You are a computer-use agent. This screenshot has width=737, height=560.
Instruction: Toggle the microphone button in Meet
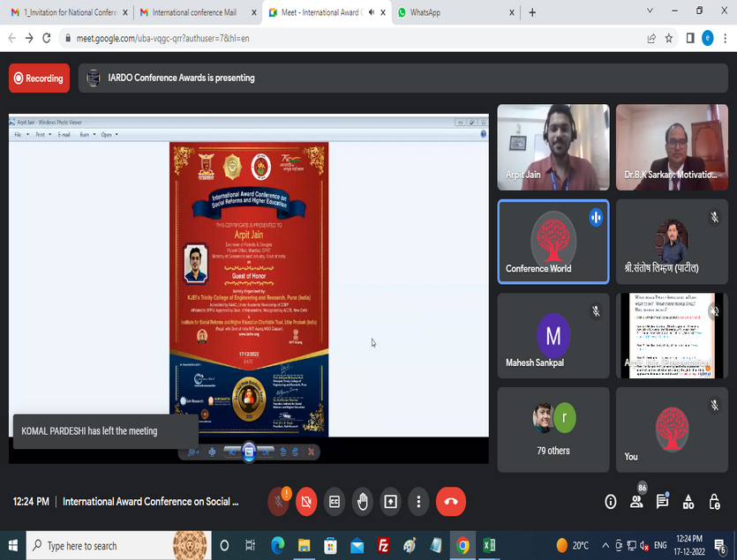[278, 502]
